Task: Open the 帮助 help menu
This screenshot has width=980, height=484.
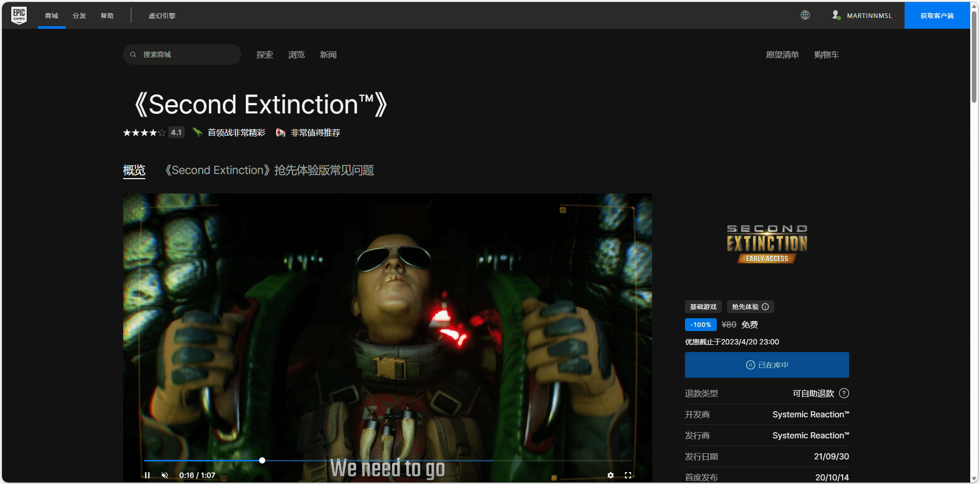Action: [x=107, y=15]
